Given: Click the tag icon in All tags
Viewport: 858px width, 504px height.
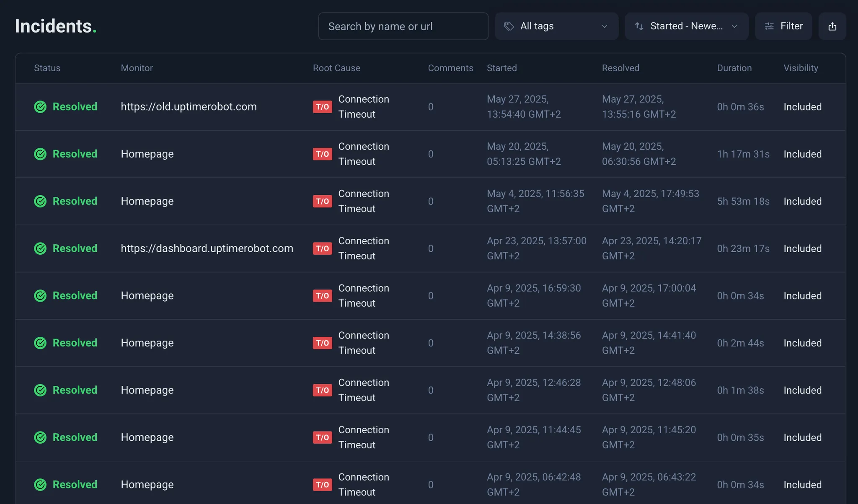Looking at the screenshot, I should pos(509,26).
